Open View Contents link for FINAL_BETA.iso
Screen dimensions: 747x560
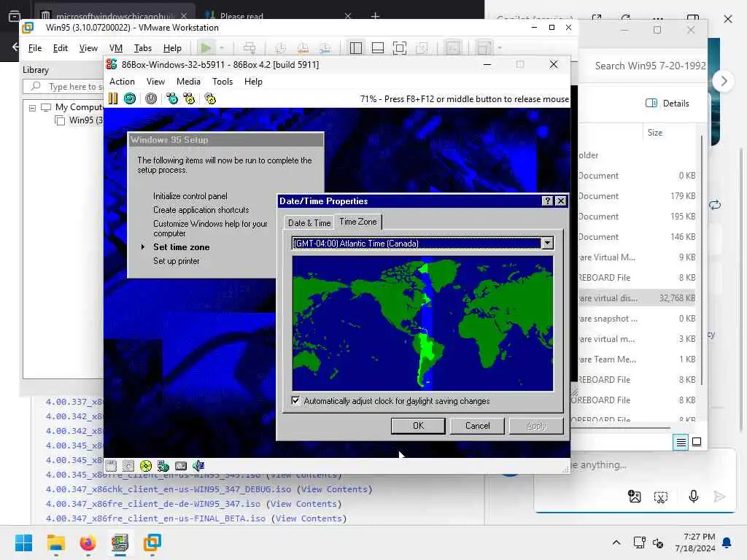tap(309, 518)
